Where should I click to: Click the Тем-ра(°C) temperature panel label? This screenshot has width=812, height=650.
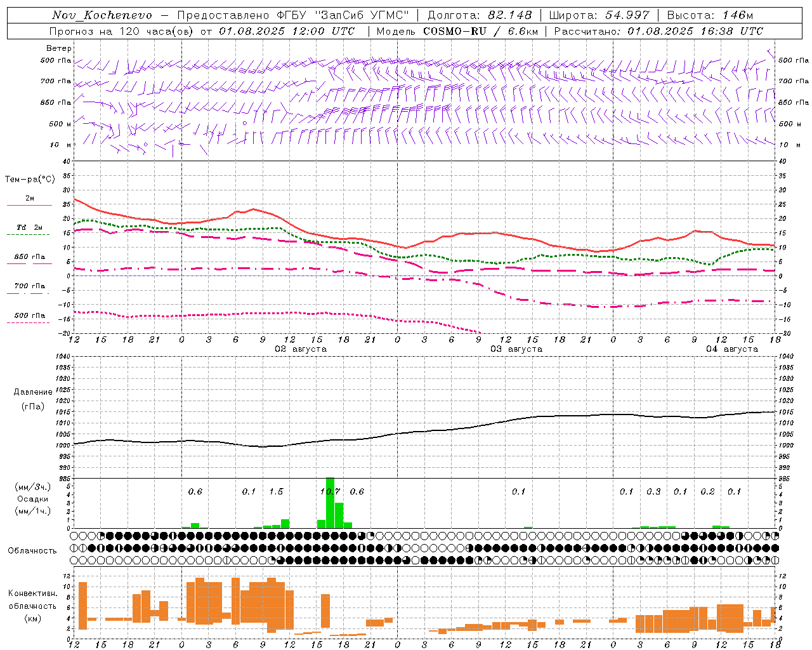pos(30,180)
